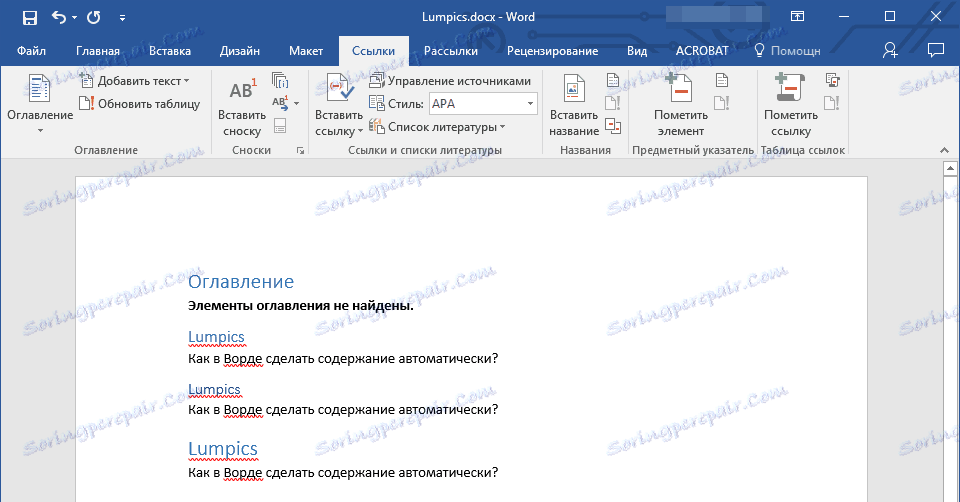Repeat the last action via the circular arrow icon
Image resolution: width=960 pixels, height=502 pixels.
click(x=94, y=17)
